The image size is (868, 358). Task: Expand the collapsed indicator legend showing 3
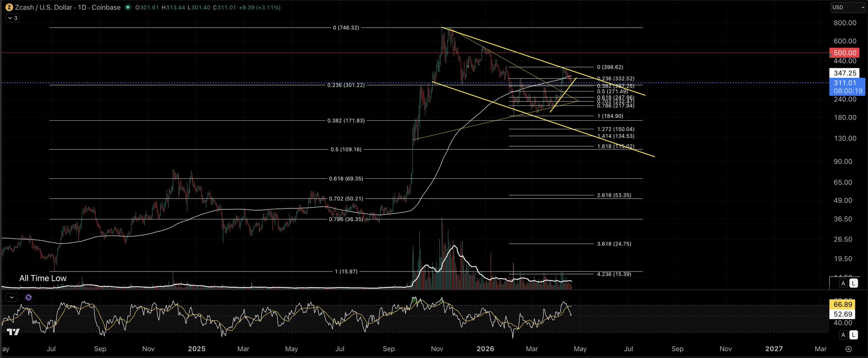[13, 18]
